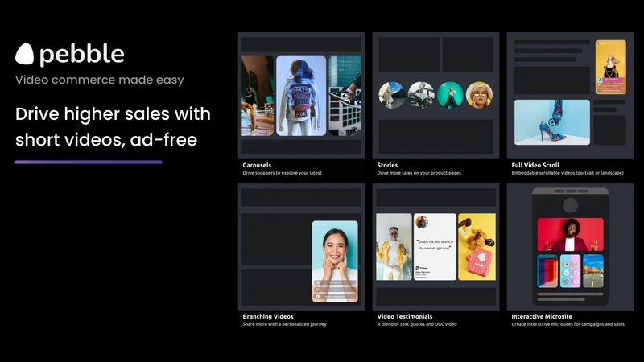Select 'Video commerce made easy' tagline
This screenshot has width=644, height=362.
pos(99,80)
